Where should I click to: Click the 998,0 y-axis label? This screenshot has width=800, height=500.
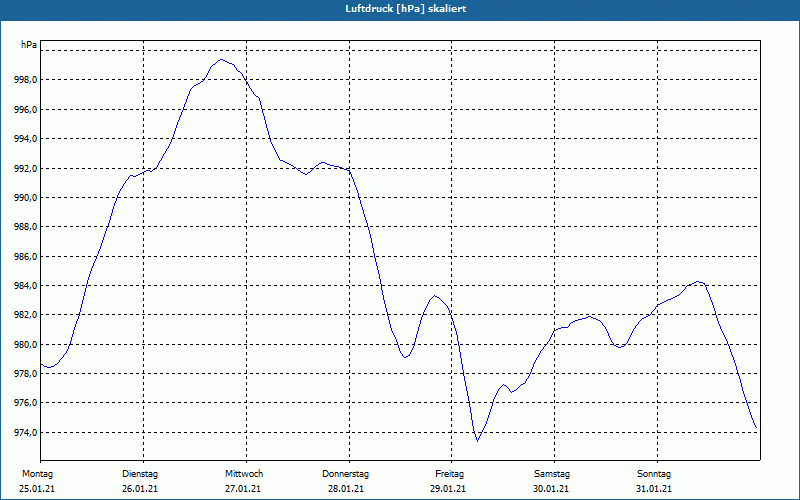point(26,80)
